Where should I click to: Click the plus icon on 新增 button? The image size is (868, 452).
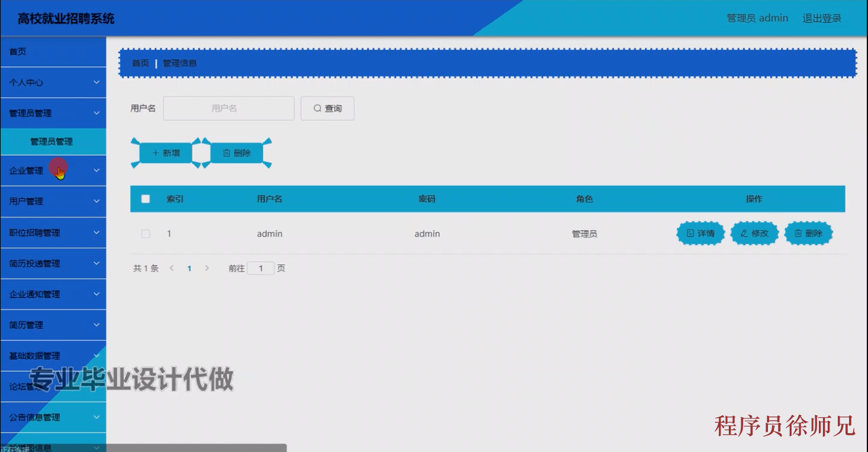pyautogui.click(x=156, y=153)
